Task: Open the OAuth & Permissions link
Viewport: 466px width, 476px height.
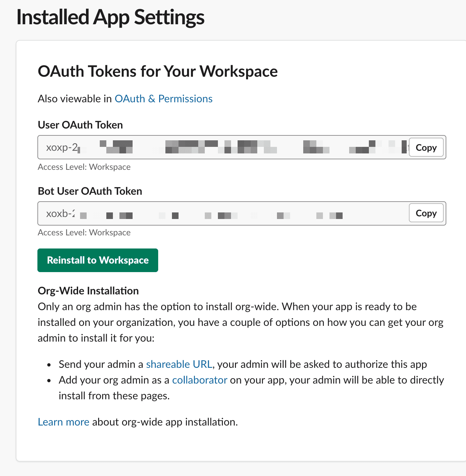Action: [163, 99]
